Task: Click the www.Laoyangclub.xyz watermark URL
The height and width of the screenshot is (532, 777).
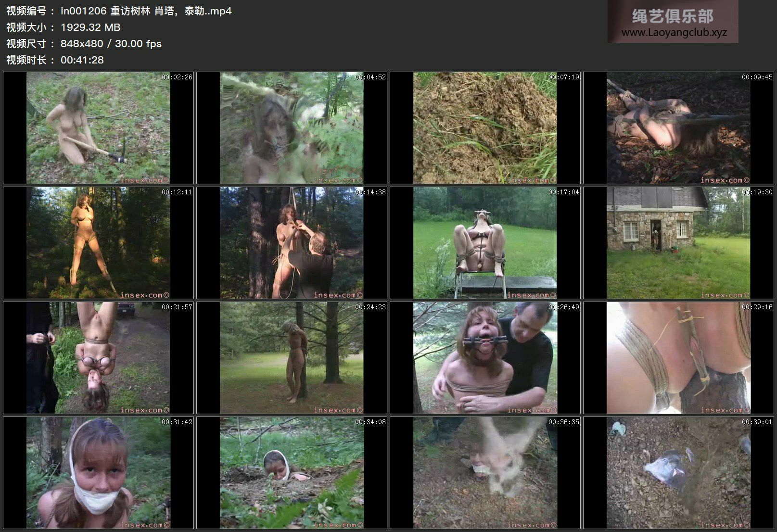Action: (x=674, y=33)
